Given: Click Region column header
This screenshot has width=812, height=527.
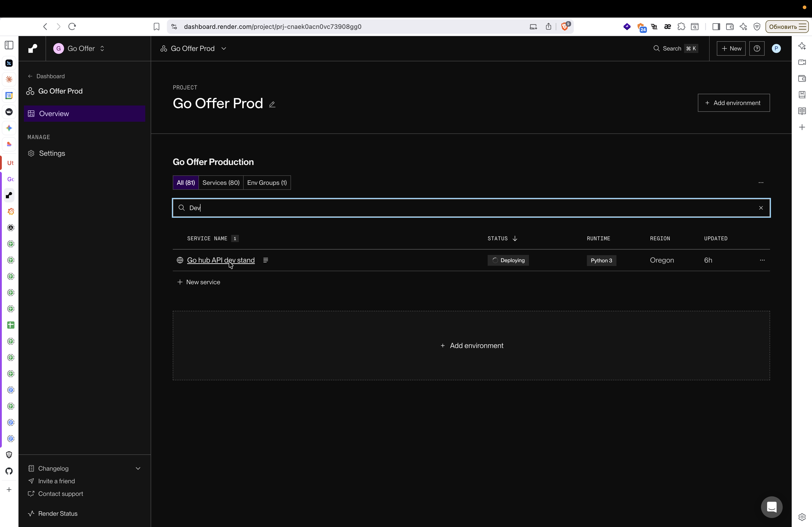Looking at the screenshot, I should click(660, 238).
